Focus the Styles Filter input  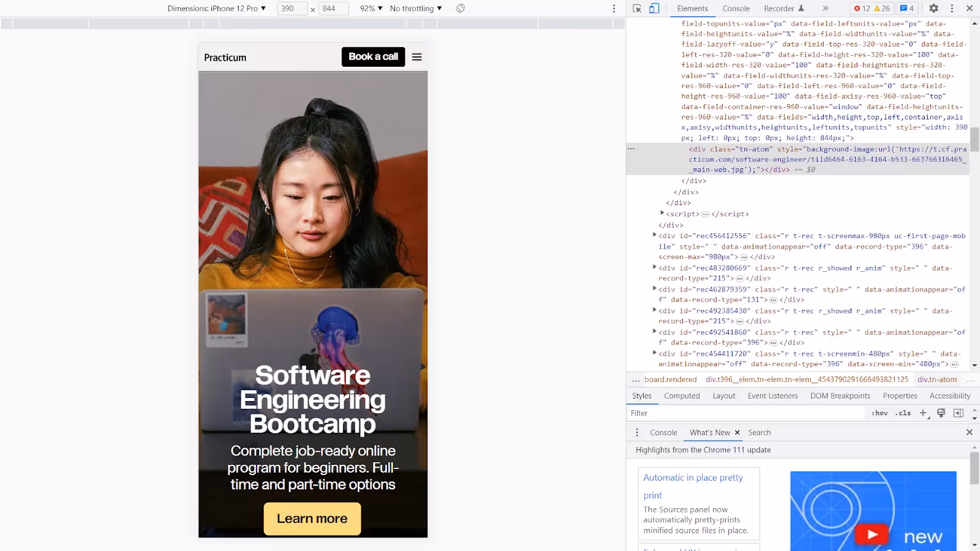coord(746,413)
